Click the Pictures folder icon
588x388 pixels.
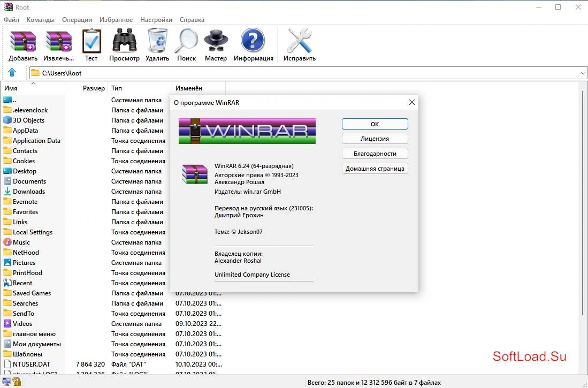pos(7,262)
